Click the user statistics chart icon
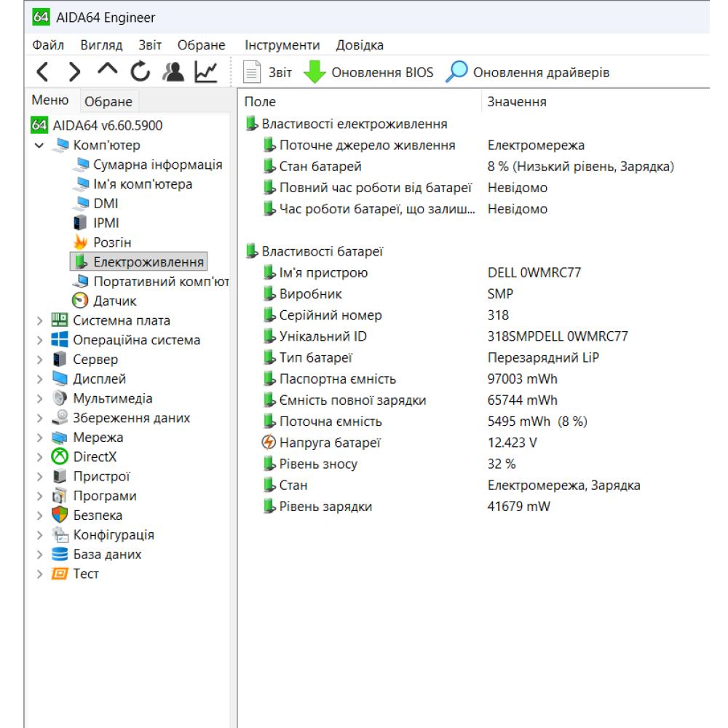This screenshot has height=728, width=728. point(205,71)
